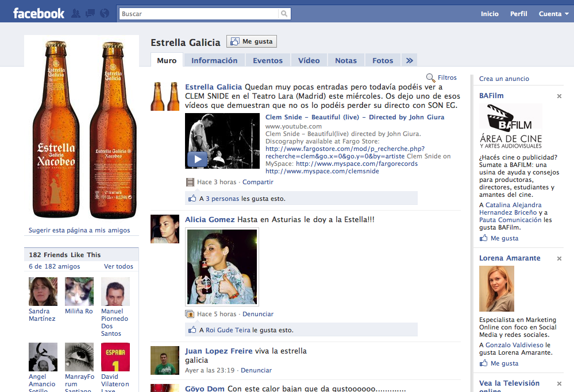Image resolution: width=574 pixels, height=392 pixels.
Task: Click thumbs-up icon beside Roi Gude Teira
Action: click(192, 330)
